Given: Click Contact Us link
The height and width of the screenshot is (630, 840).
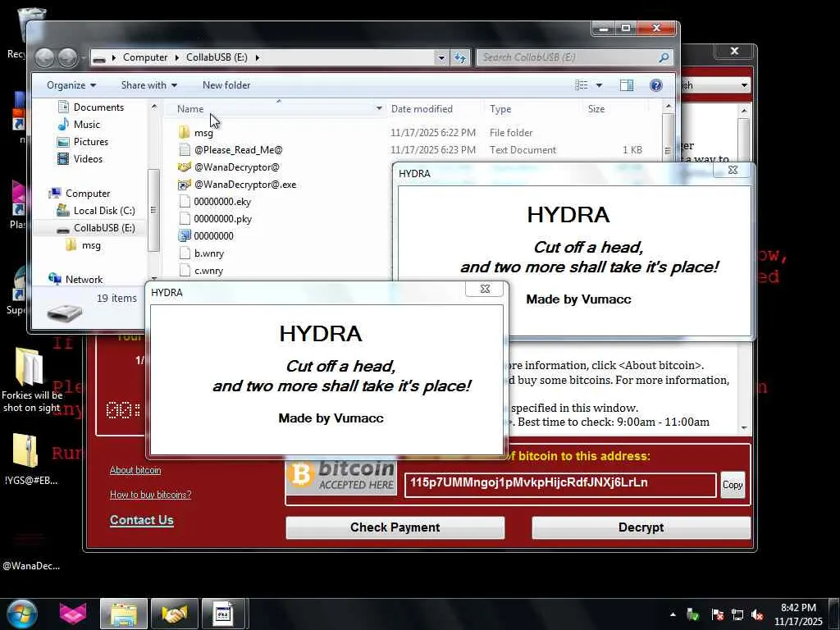Looking at the screenshot, I should click(141, 520).
